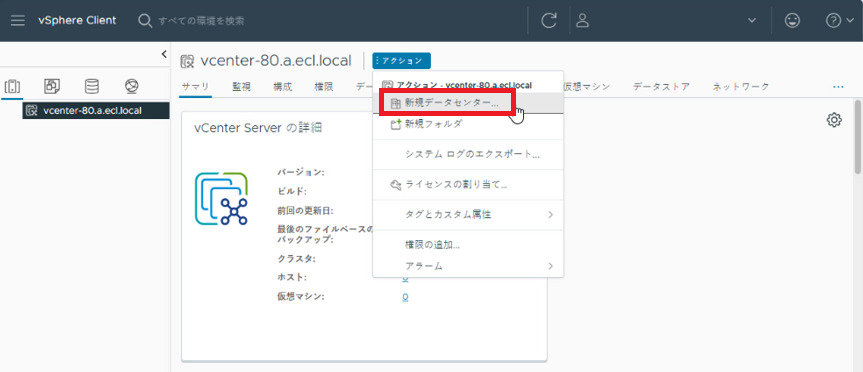
Task: Open the データストア tab
Action: pyautogui.click(x=661, y=86)
